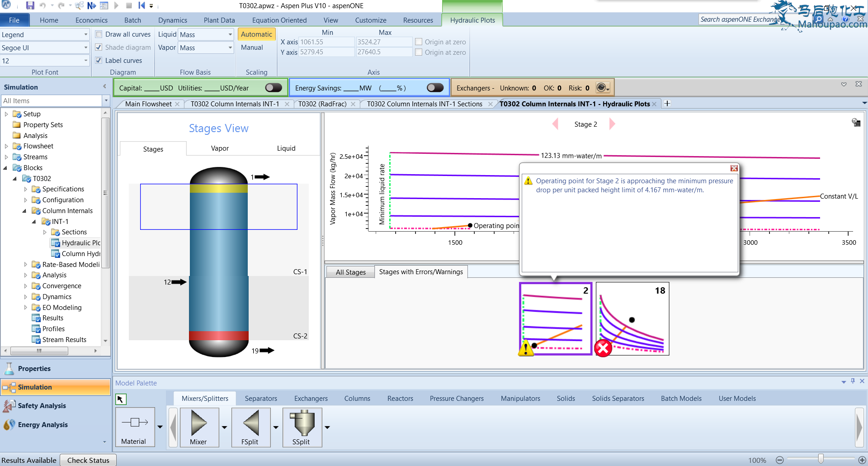Click the Next (N arrow) icon
This screenshot has height=466, width=868.
click(x=91, y=5)
